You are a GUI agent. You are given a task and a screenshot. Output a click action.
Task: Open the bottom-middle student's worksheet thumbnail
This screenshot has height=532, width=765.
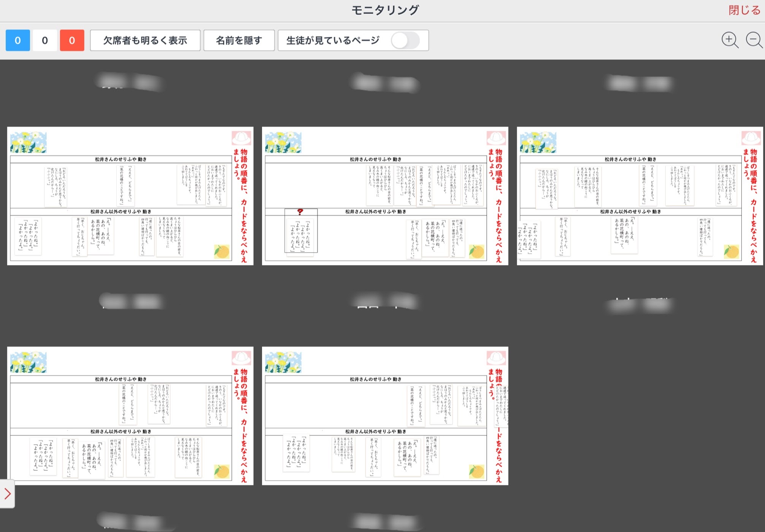coord(385,416)
